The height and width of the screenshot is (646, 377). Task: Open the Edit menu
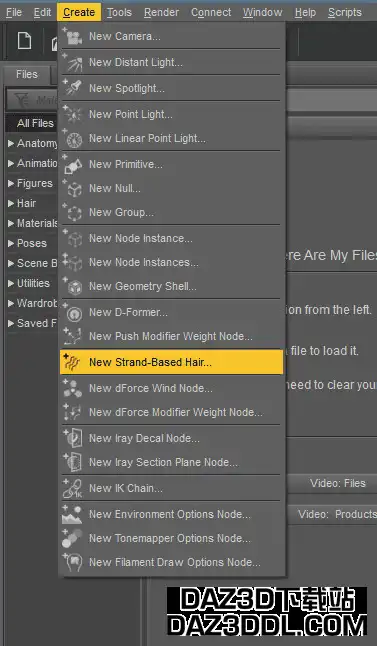pyautogui.click(x=42, y=12)
